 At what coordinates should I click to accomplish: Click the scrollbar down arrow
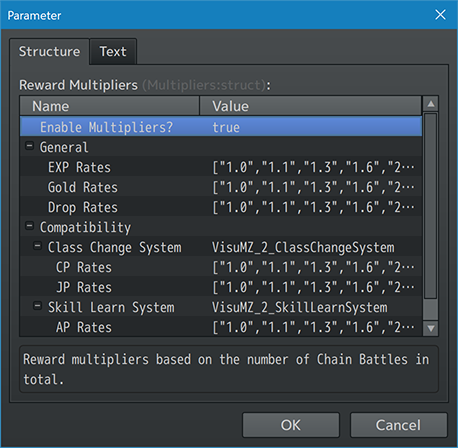coord(431,328)
